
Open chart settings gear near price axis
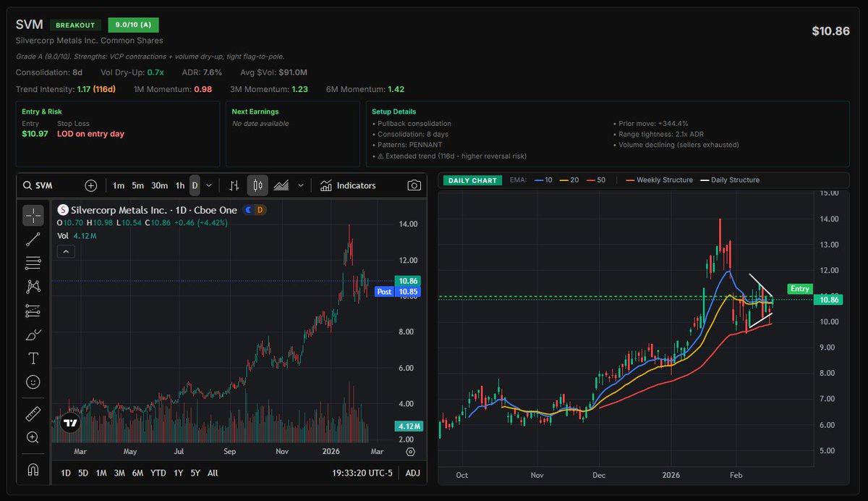(x=411, y=452)
